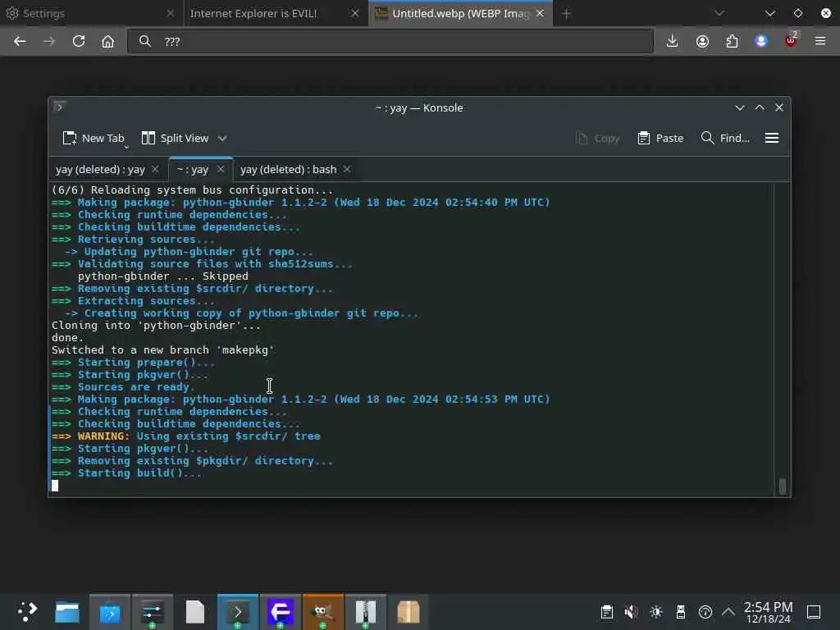Open the Discover store taskbar icon

(110, 611)
